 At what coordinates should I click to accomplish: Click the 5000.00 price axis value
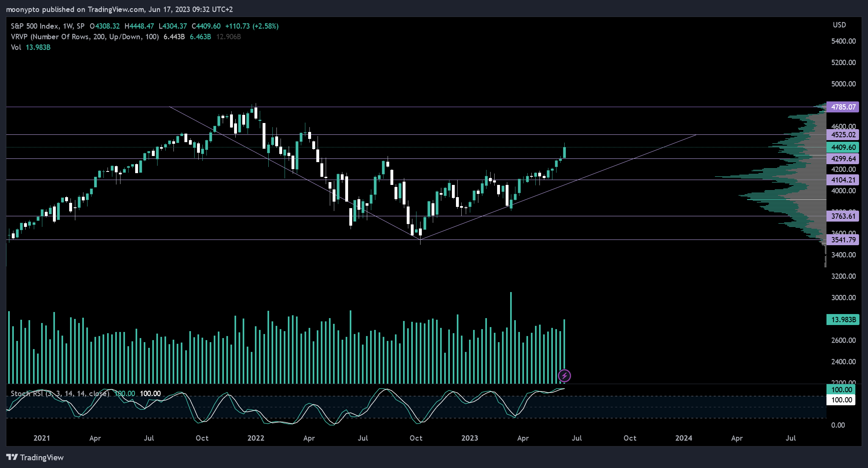(843, 84)
